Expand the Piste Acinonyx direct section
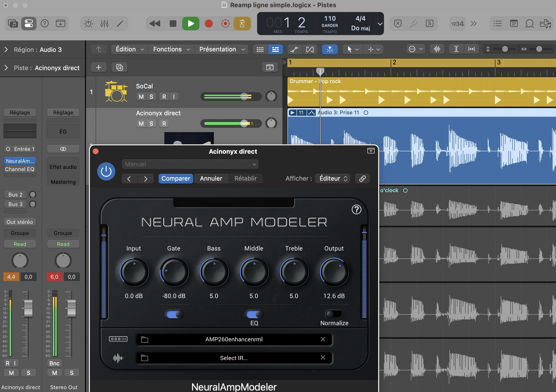 [6, 68]
